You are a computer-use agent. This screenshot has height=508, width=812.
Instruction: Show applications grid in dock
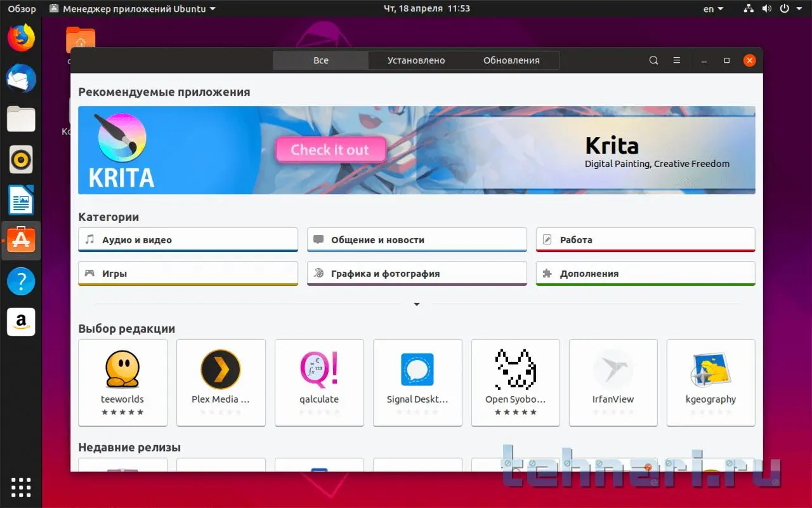pyautogui.click(x=21, y=487)
